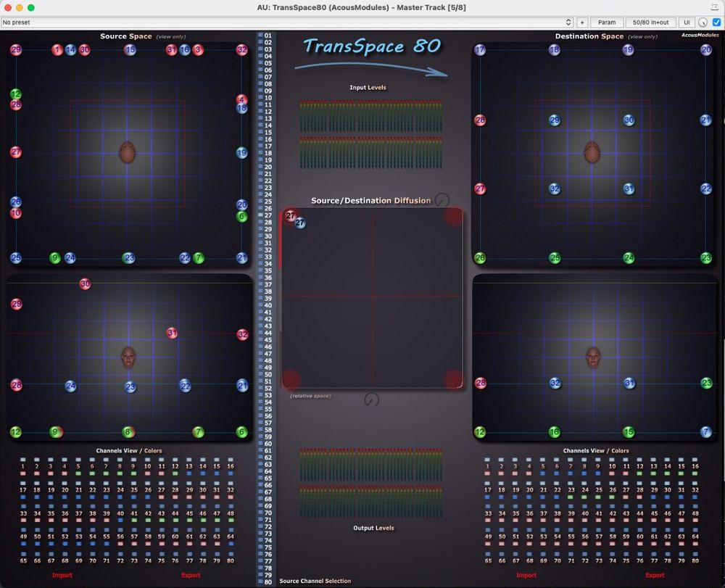This screenshot has height=588, width=725.
Task: Open the Param view
Action: point(607,22)
